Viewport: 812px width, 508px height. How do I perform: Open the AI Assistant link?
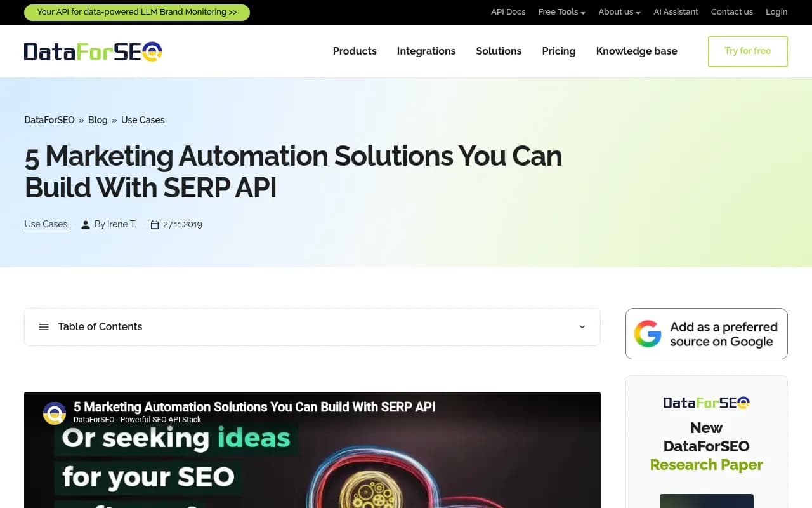click(676, 12)
